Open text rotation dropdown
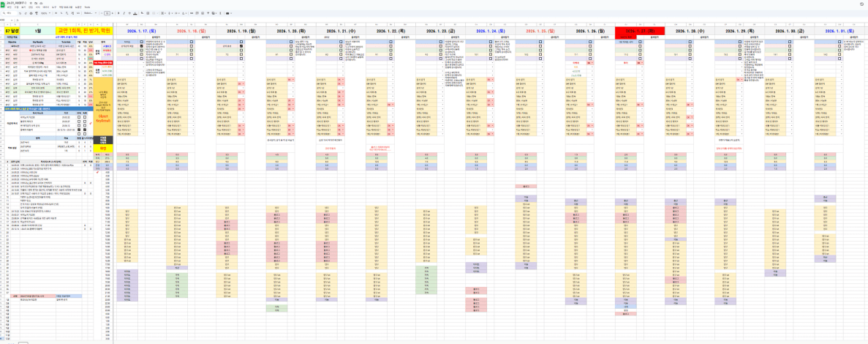This screenshot has width=868, height=344. [x=184, y=13]
